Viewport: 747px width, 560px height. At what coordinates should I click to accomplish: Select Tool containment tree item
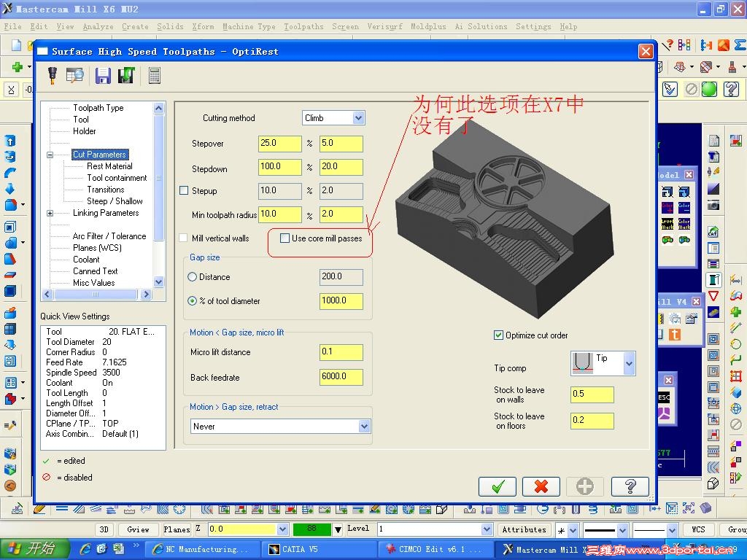tap(117, 178)
